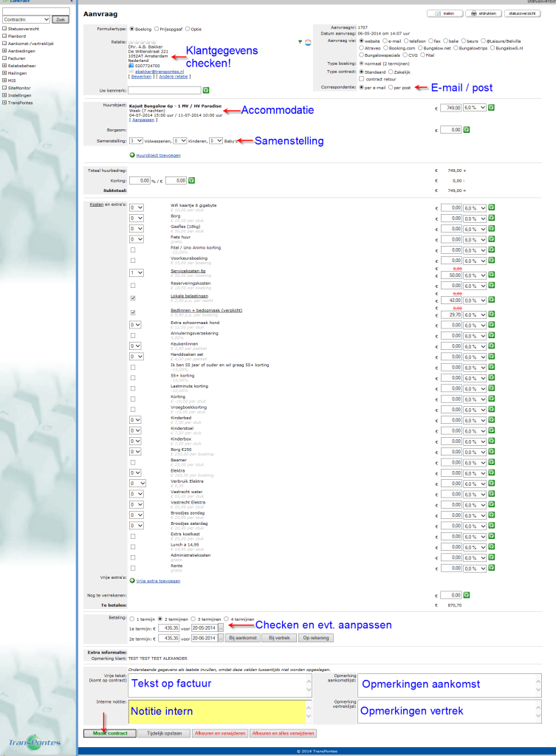Click the Tijdelijk opslaan button
556x756 pixels.
(x=162, y=733)
